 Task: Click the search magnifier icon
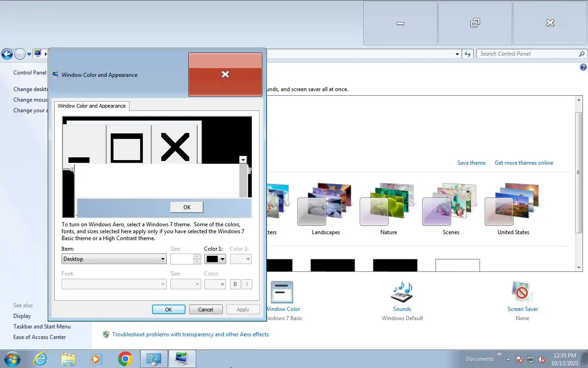[582, 54]
